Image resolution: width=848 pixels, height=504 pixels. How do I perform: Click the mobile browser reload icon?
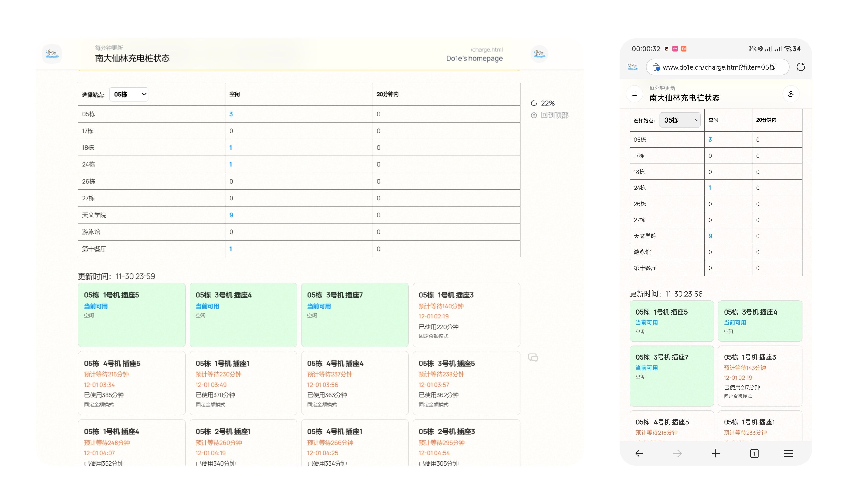pos(800,67)
